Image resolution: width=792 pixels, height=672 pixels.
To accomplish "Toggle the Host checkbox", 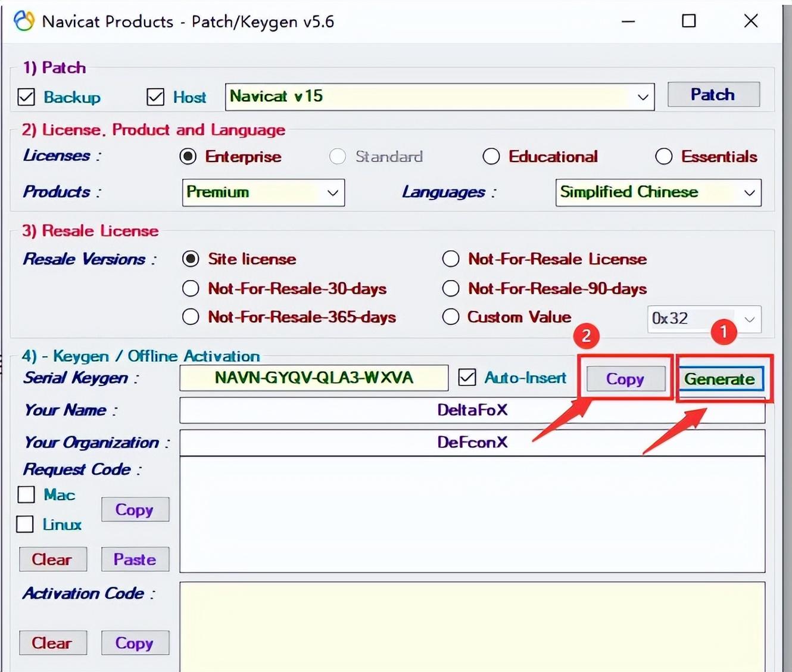I will 155,97.
